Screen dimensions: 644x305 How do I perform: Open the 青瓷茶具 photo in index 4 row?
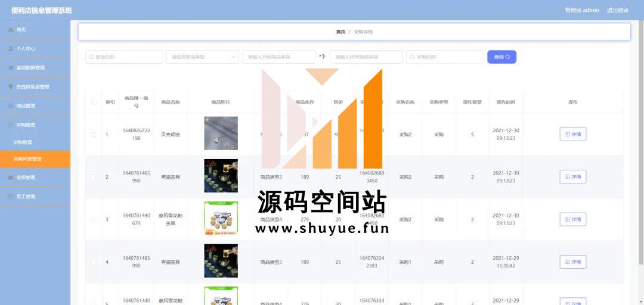tap(221, 261)
